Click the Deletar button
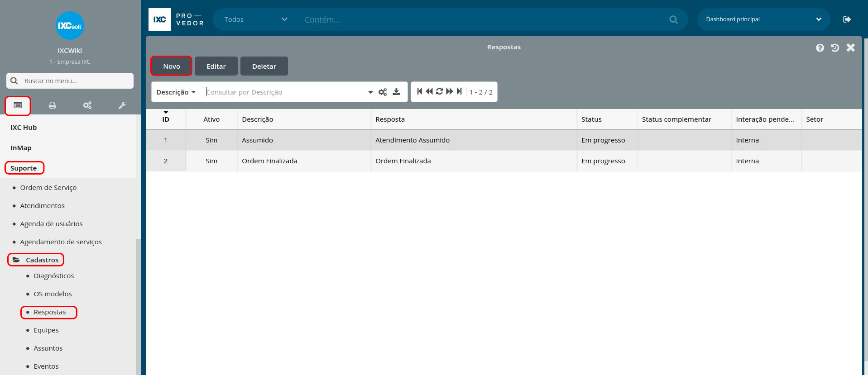868x375 pixels. coord(264,66)
